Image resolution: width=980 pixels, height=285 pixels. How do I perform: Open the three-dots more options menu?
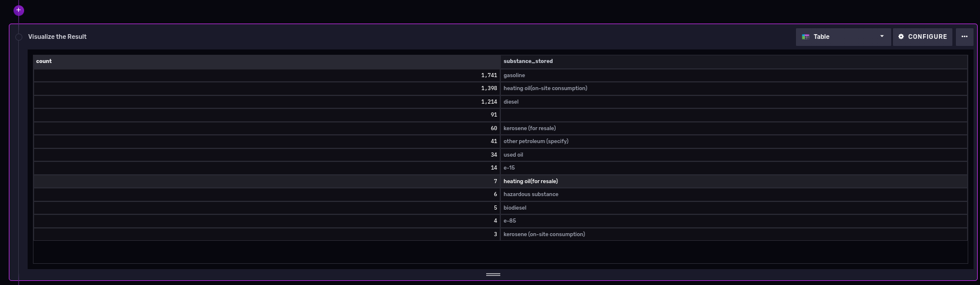(x=964, y=37)
